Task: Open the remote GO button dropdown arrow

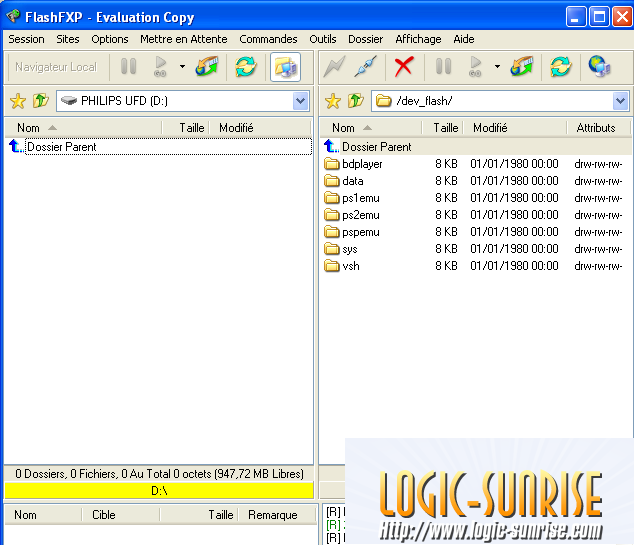Action: tap(497, 66)
